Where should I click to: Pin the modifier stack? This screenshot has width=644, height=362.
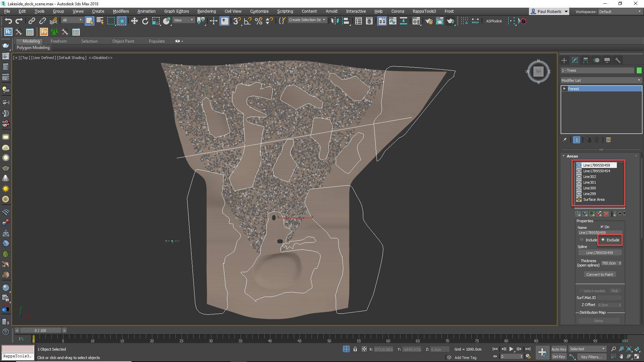pyautogui.click(x=565, y=140)
